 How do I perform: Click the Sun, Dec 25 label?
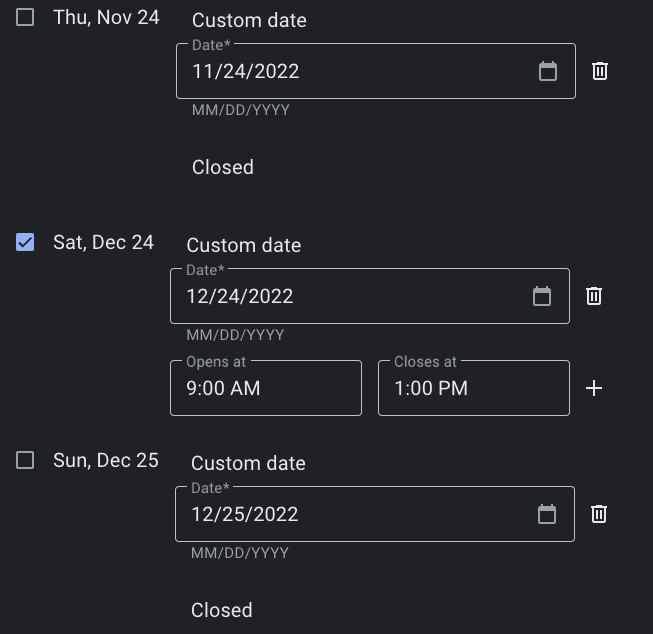coord(106,460)
